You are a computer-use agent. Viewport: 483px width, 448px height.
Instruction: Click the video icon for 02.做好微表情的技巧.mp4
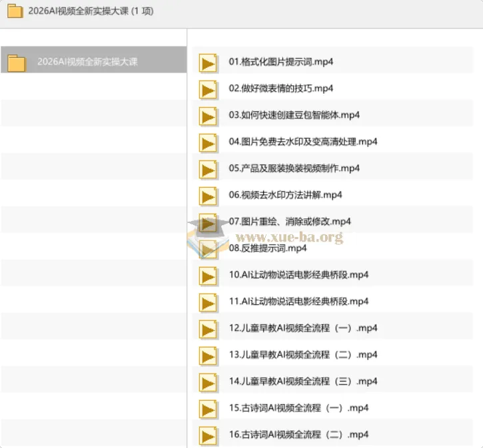click(x=208, y=90)
